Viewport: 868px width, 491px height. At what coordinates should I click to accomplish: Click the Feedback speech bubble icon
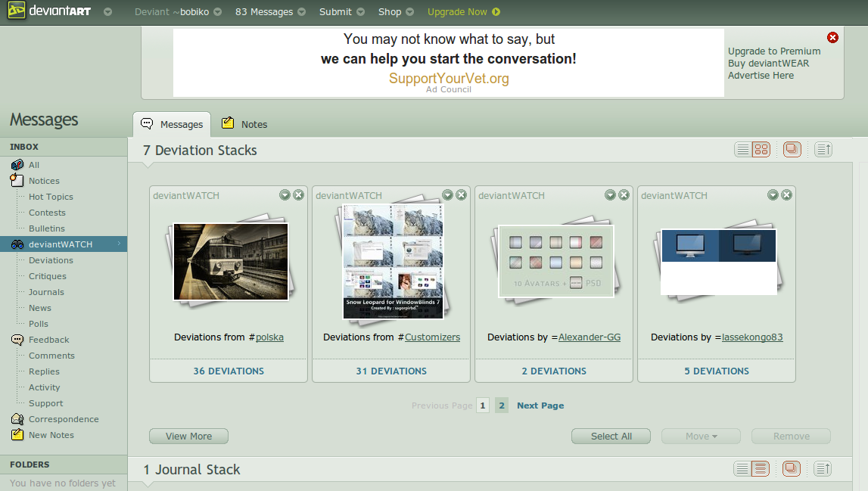point(17,340)
